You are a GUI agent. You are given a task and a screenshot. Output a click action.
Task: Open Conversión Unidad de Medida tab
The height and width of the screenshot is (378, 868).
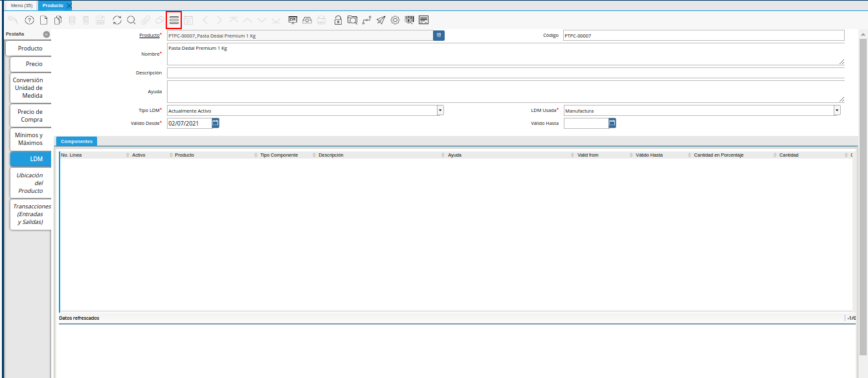(30, 88)
